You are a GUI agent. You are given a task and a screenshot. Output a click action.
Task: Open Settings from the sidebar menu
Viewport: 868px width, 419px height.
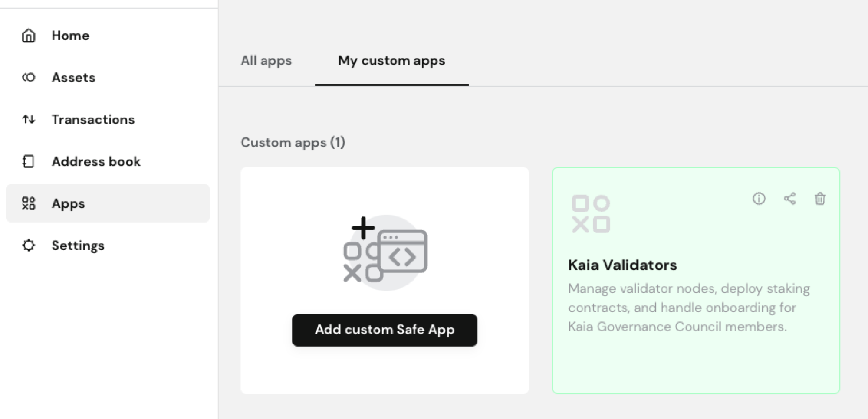point(78,245)
